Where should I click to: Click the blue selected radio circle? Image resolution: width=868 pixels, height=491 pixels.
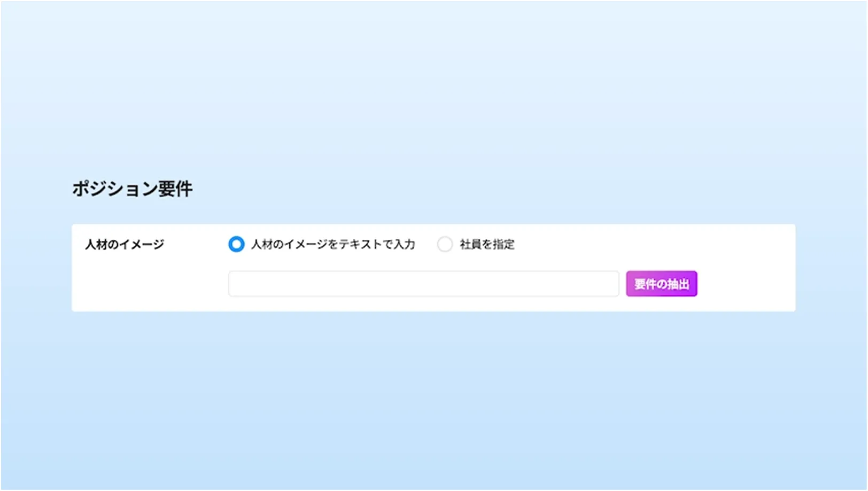236,244
